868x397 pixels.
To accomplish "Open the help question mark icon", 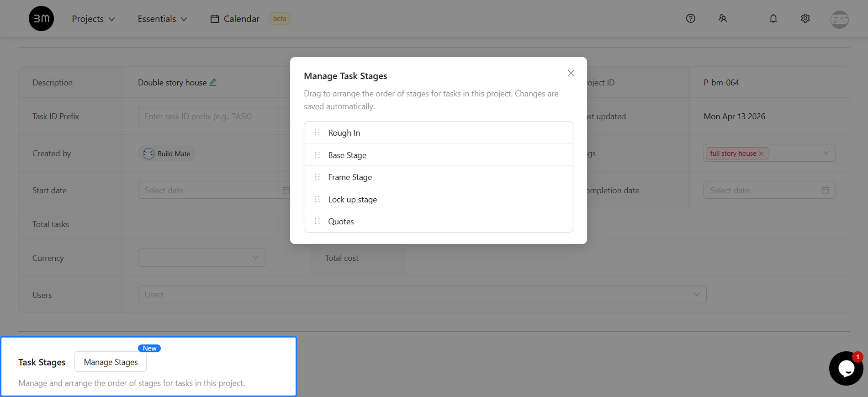I will click(x=690, y=18).
